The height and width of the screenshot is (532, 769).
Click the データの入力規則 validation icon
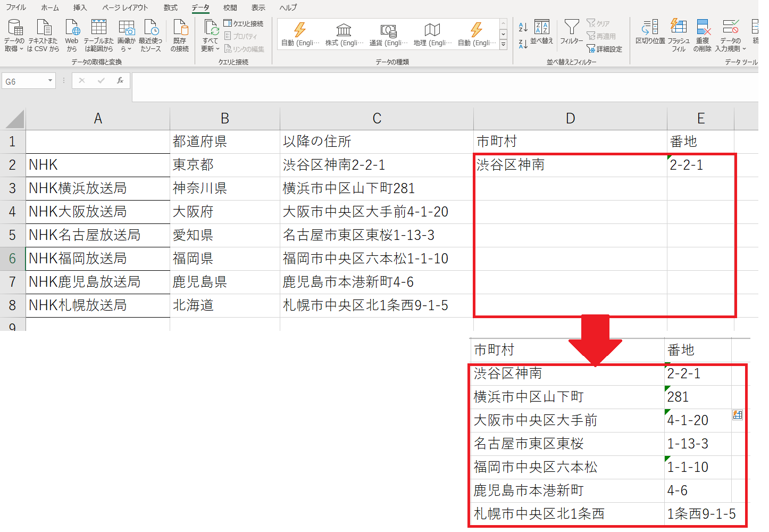point(730,27)
